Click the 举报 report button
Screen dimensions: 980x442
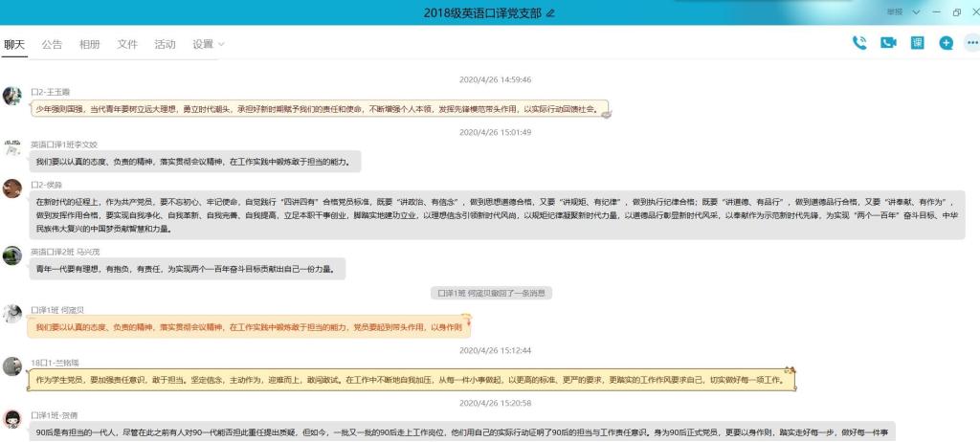click(x=894, y=12)
